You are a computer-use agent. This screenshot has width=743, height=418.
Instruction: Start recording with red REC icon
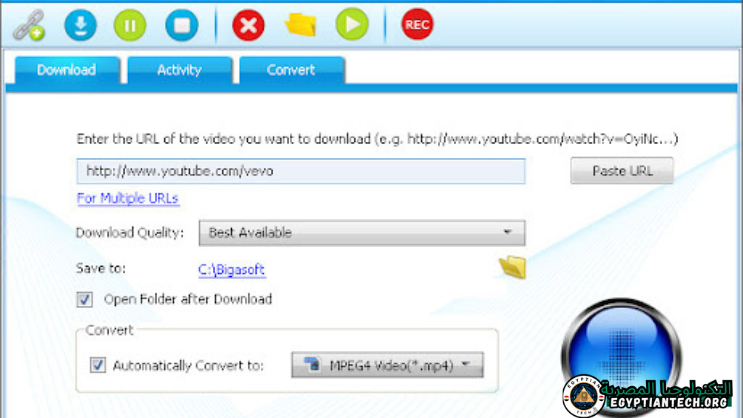pos(417,25)
